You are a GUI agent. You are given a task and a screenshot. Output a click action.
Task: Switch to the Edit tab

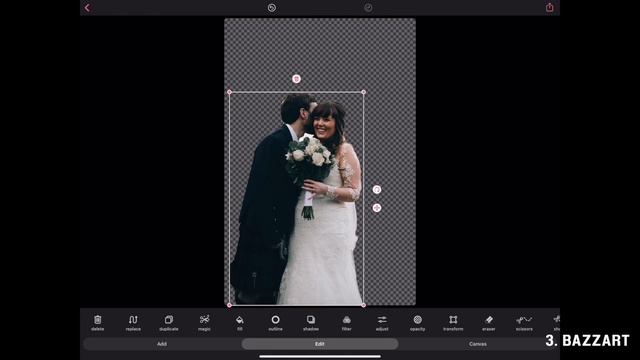tap(320, 344)
